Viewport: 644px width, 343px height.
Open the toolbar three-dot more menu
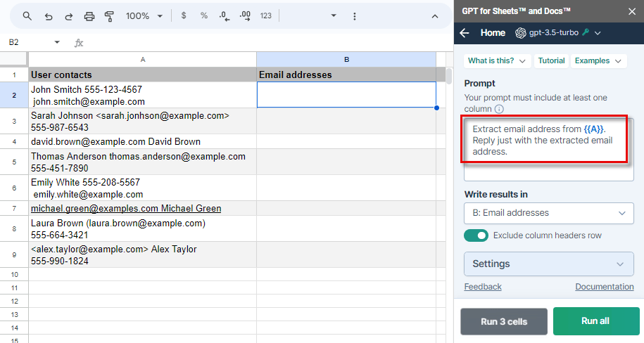tap(355, 16)
